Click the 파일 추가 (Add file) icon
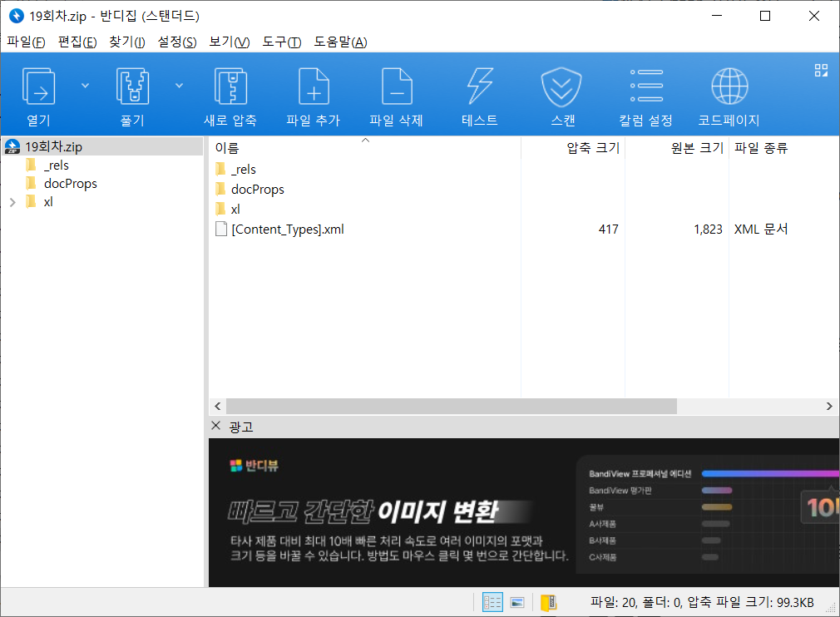Screen dimensions: 840x617 (314, 86)
